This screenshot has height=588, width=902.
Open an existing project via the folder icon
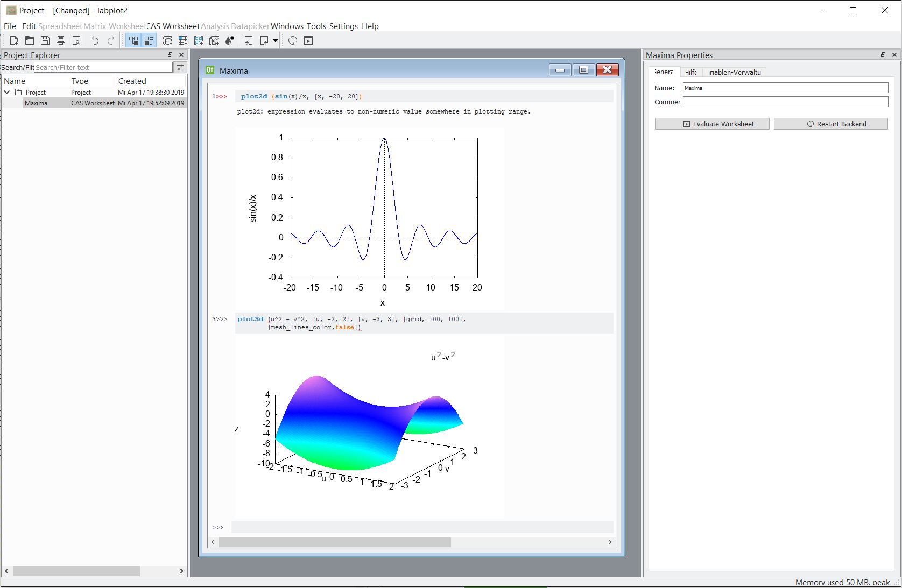point(29,40)
